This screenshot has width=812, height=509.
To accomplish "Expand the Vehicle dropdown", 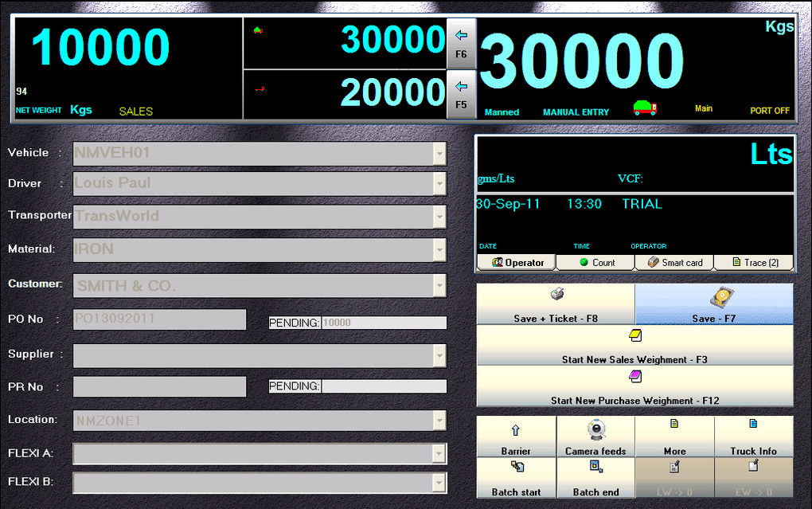I will (x=439, y=154).
